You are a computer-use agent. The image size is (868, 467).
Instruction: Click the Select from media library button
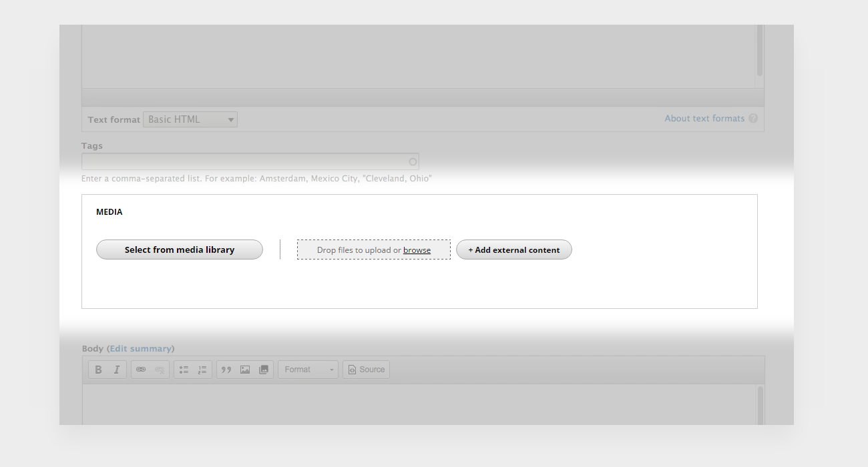pos(179,249)
